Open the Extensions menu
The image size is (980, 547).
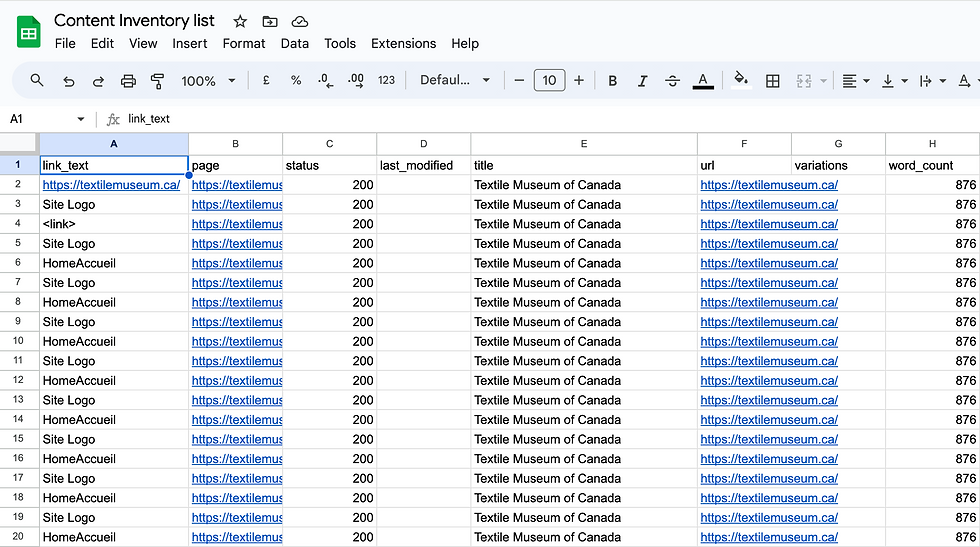(403, 44)
